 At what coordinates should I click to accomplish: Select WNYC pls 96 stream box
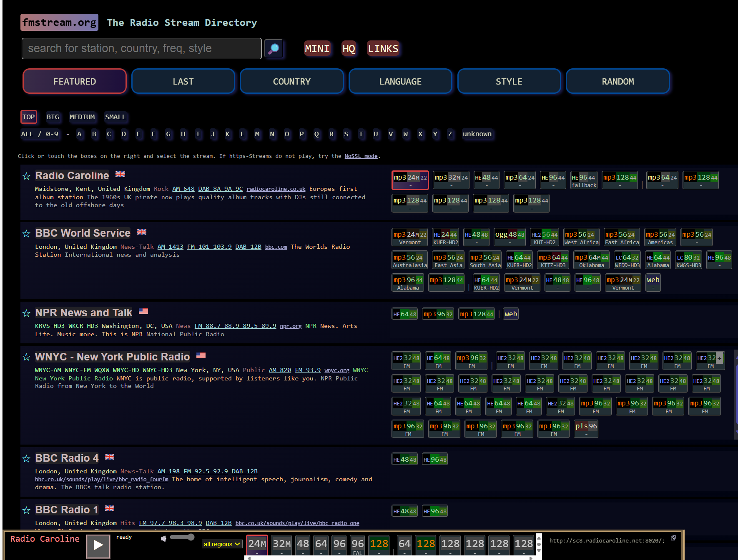click(586, 429)
